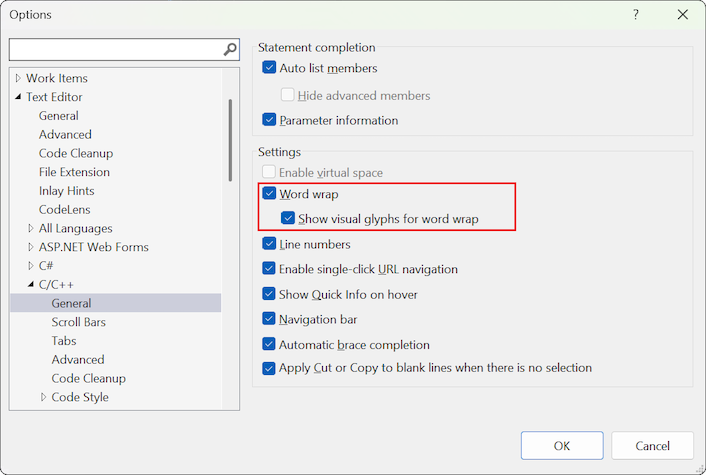Screen dimensions: 706x475
Task: Expand the Code Style node arrow
Action: click(44, 397)
